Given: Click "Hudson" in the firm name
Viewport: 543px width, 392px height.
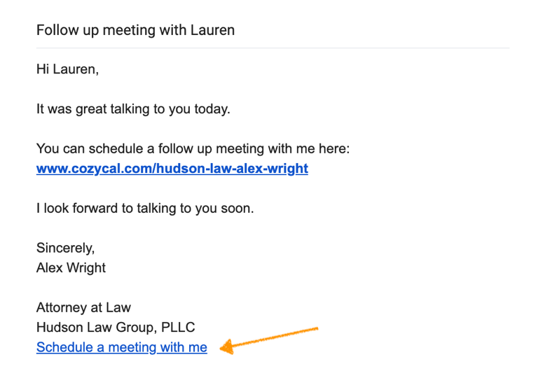Looking at the screenshot, I should coord(57,327).
